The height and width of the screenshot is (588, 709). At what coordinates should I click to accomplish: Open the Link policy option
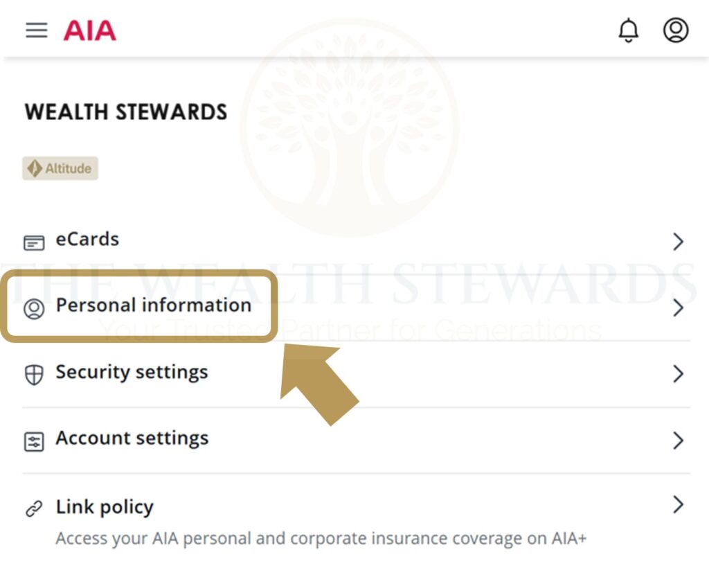[x=105, y=507]
